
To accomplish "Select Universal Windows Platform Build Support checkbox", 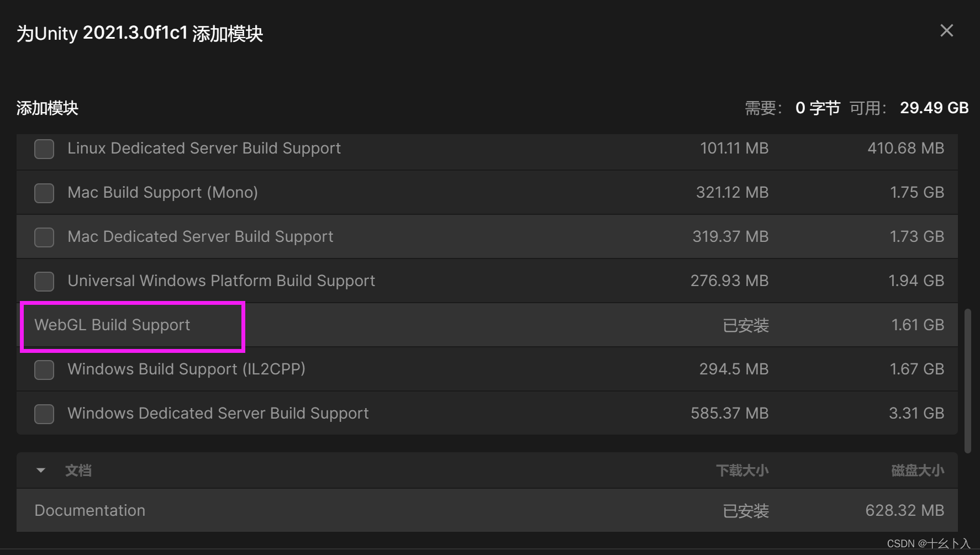I will click(44, 281).
